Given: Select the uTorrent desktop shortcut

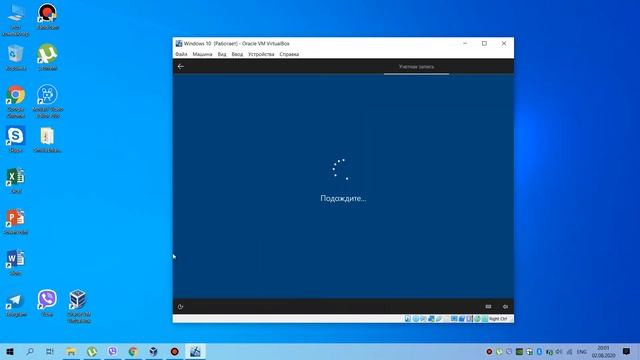Looking at the screenshot, I should (x=47, y=57).
